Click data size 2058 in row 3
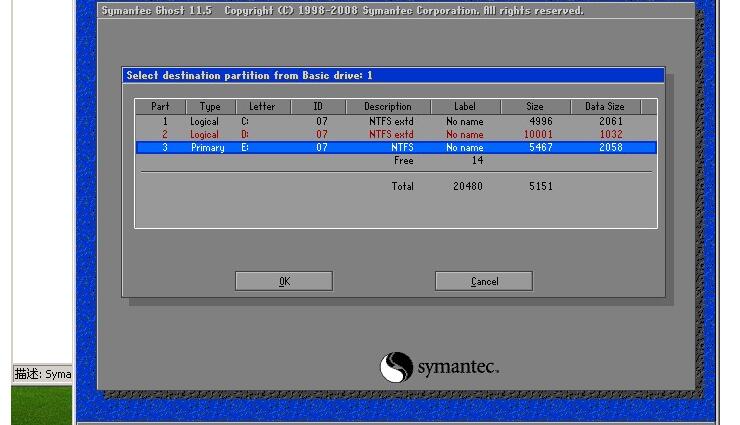 [x=611, y=148]
